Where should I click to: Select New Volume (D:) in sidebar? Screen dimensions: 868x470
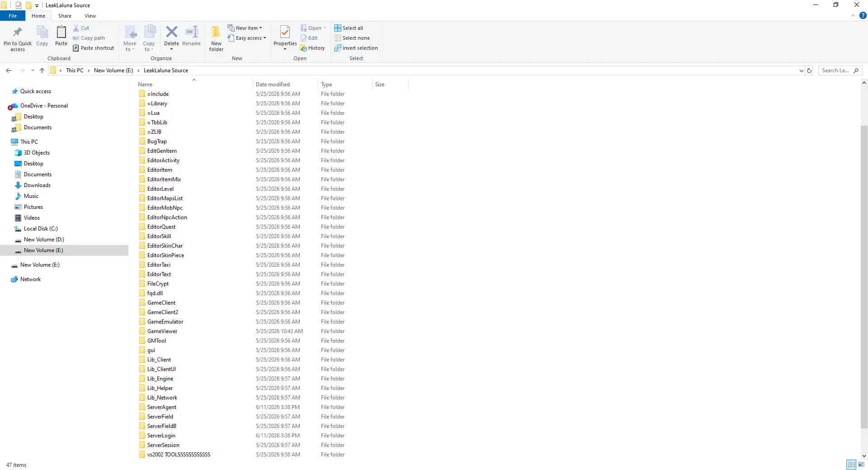point(44,240)
